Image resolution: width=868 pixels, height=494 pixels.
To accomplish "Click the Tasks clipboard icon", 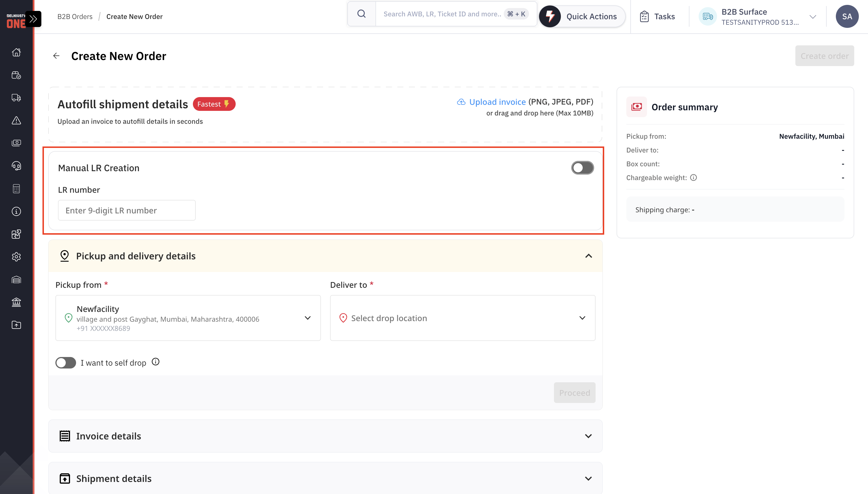I will coord(644,16).
